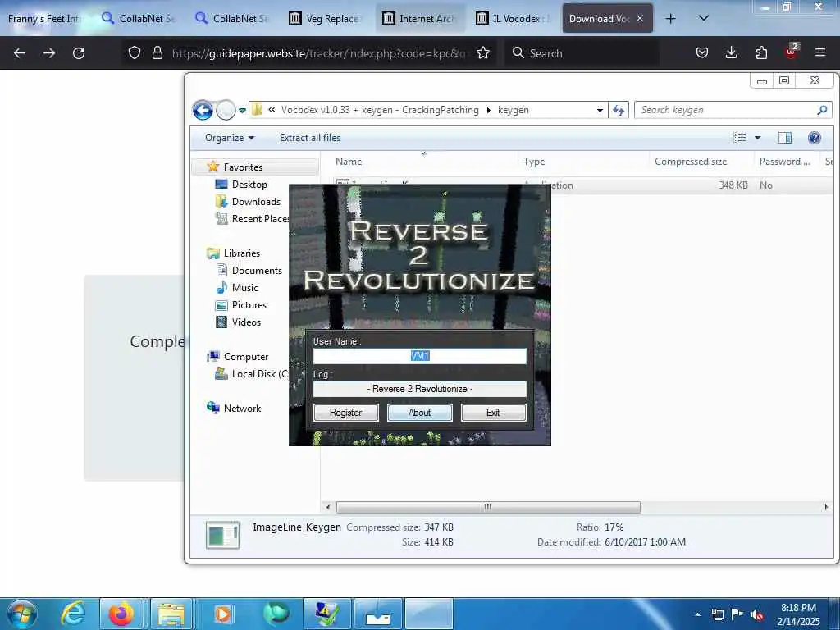Click the scroll left arrow in file list

click(328, 507)
